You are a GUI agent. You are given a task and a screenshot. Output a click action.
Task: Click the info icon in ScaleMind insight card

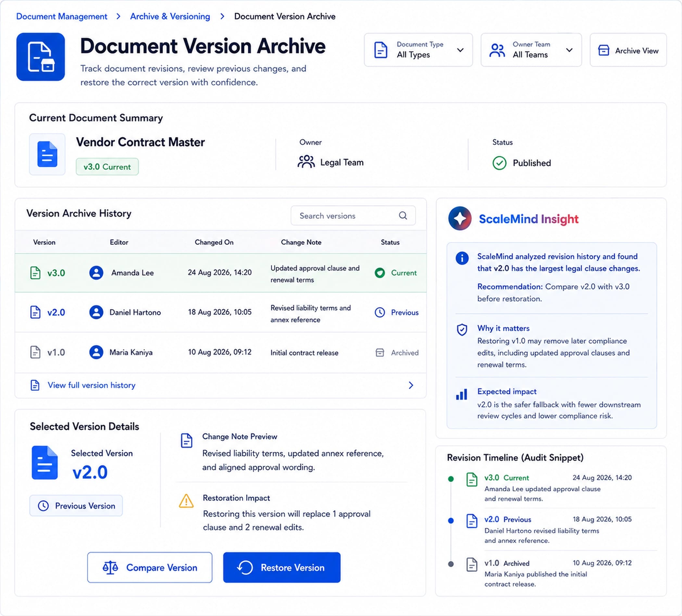tap(462, 258)
